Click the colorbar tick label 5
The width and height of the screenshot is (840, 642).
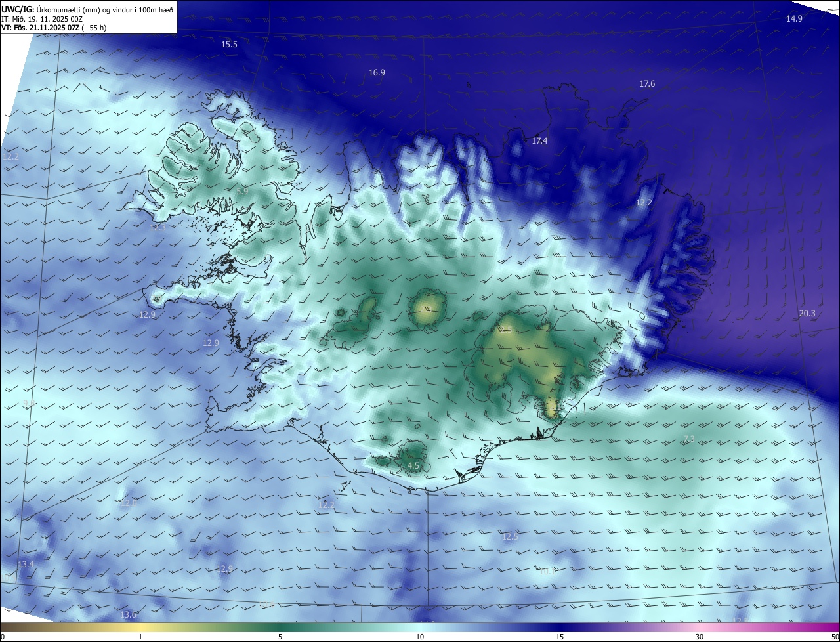pyautogui.click(x=280, y=637)
